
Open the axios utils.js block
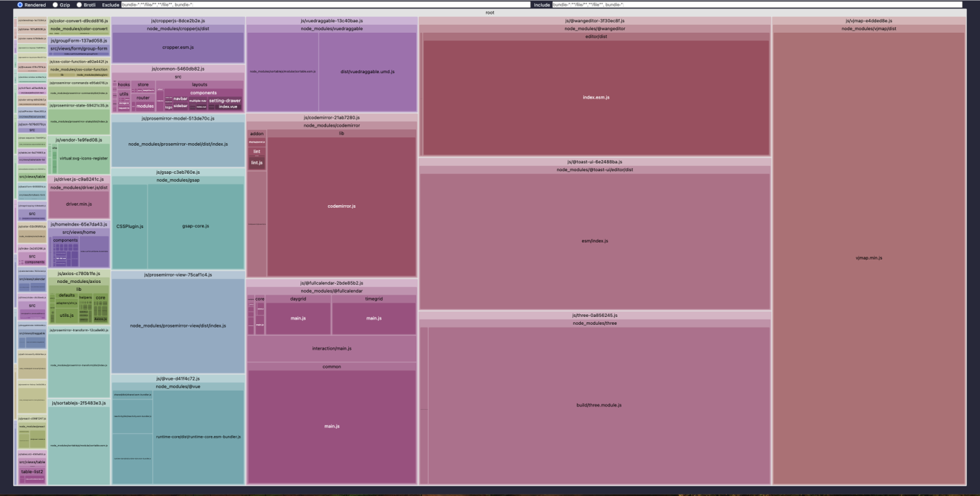[67, 315]
